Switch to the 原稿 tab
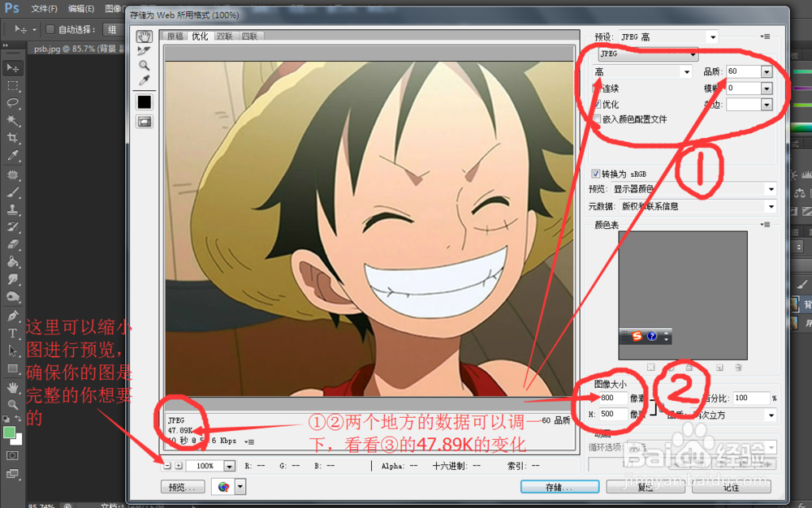The height and width of the screenshot is (508, 812). 175,37
